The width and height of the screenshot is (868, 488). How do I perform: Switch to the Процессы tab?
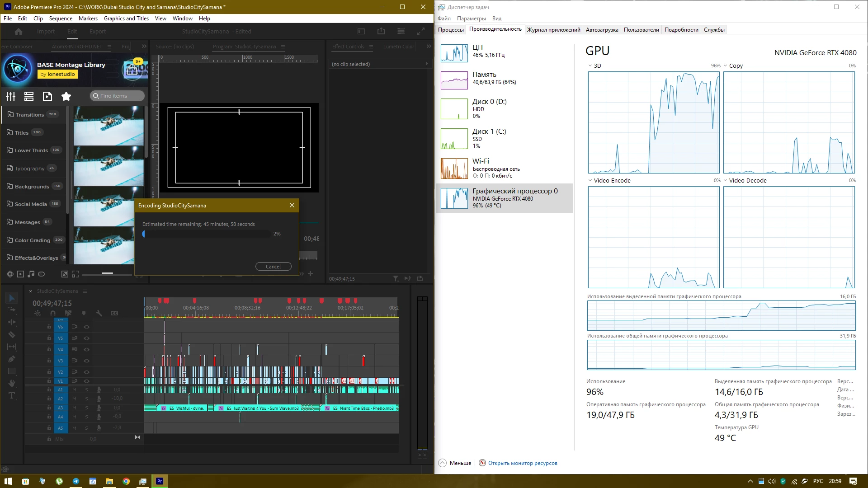pos(451,30)
